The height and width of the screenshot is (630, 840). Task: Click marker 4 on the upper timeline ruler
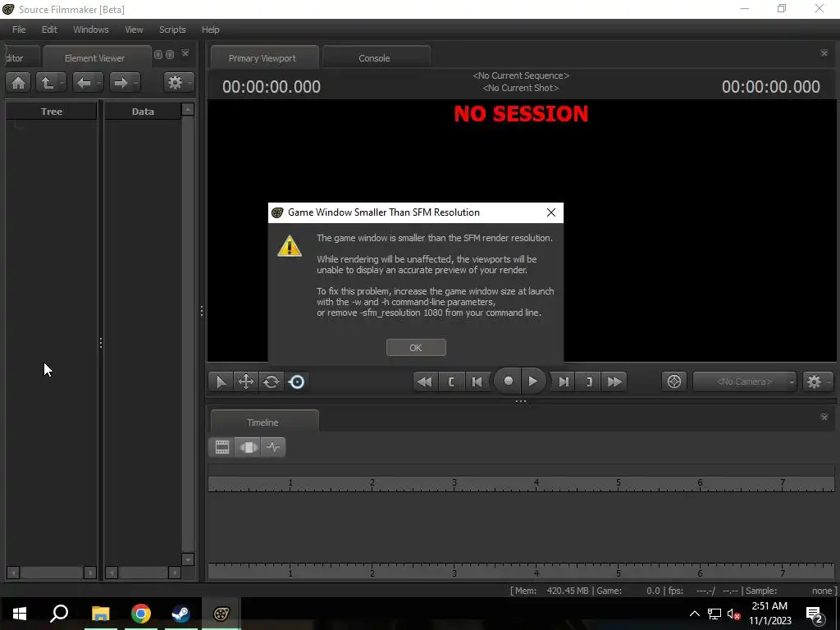536,483
